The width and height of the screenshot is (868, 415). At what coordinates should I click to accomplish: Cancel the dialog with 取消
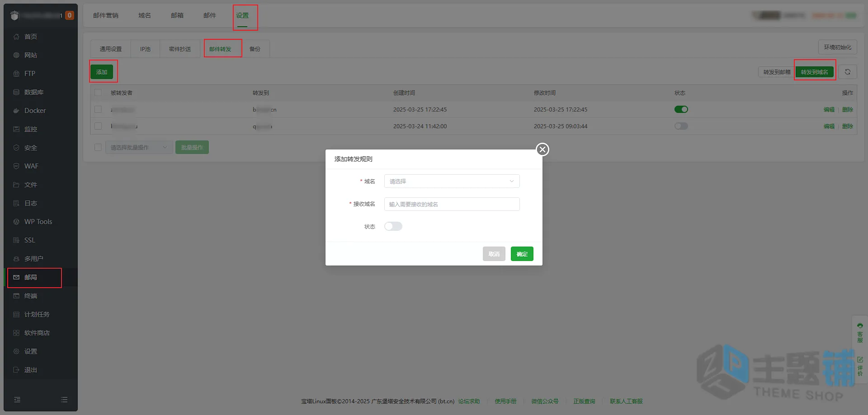(494, 254)
